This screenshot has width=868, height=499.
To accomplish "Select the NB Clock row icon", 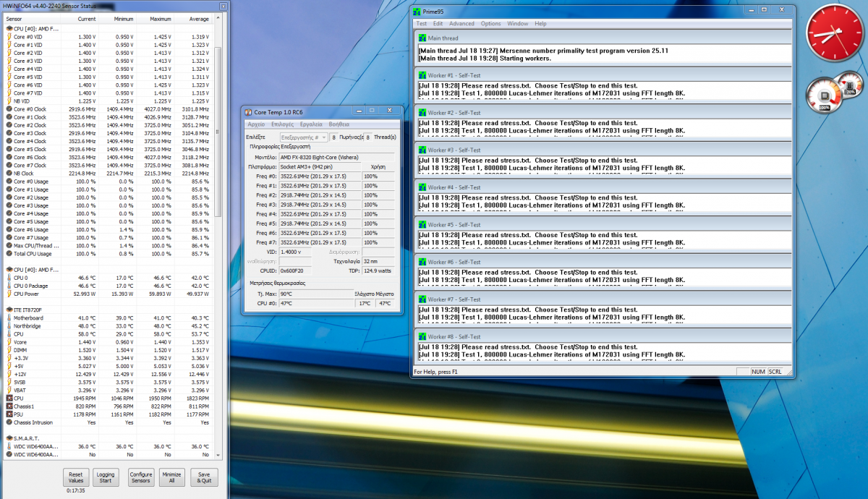I will 9,174.
